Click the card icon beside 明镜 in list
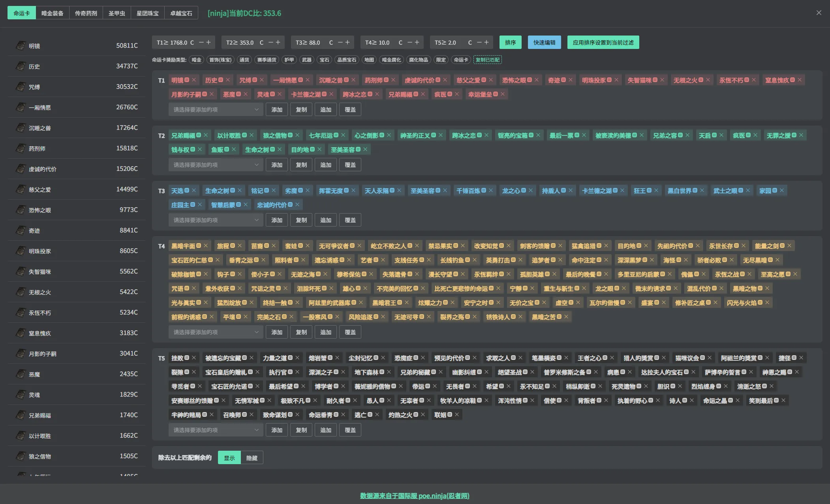830x504 pixels. [x=21, y=46]
